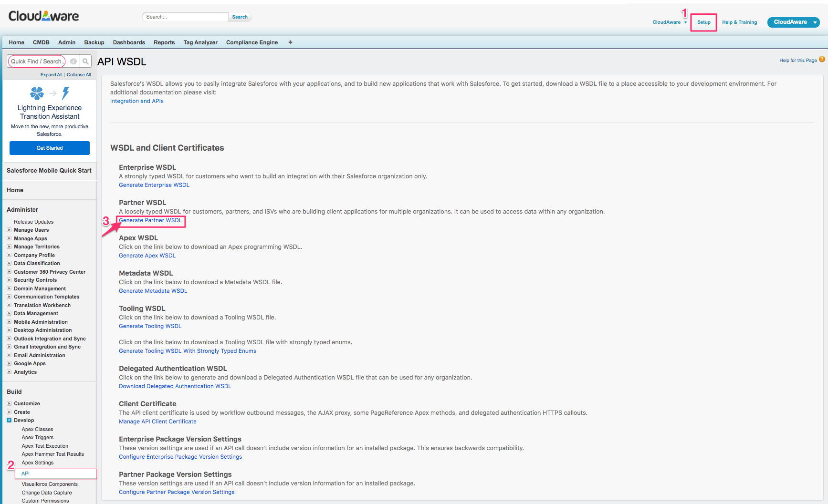Click the Search button in header
Screen dimensions: 828x504
coord(240,17)
